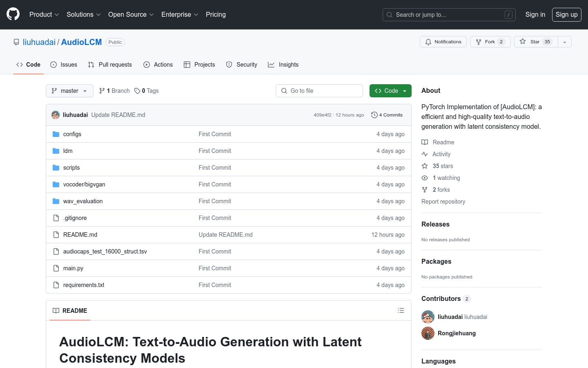Open the Pricing page
The width and height of the screenshot is (588, 368).
tap(216, 14)
